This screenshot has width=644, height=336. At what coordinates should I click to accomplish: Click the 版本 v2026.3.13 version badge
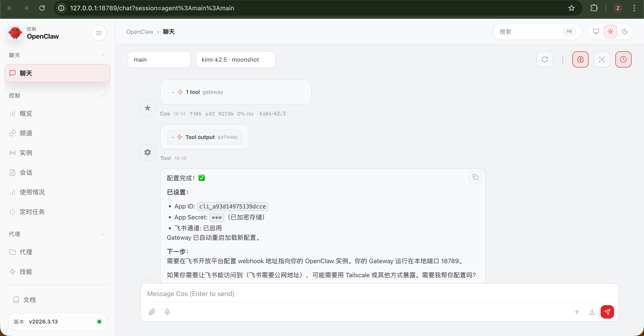click(57, 322)
